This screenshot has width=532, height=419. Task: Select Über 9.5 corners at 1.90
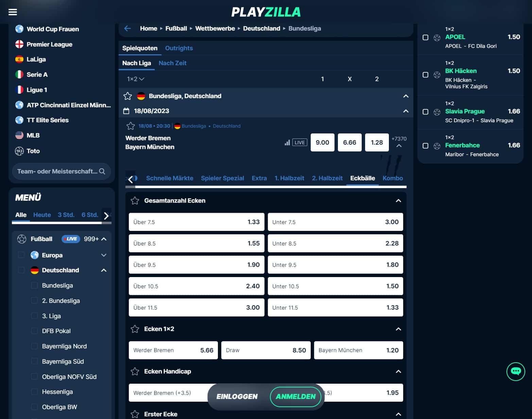pyautogui.click(x=196, y=265)
